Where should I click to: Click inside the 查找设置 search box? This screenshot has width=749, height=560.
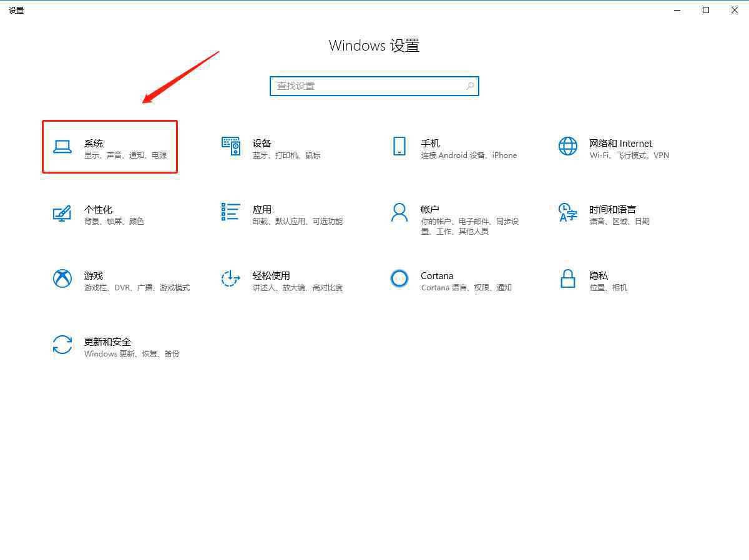(374, 86)
